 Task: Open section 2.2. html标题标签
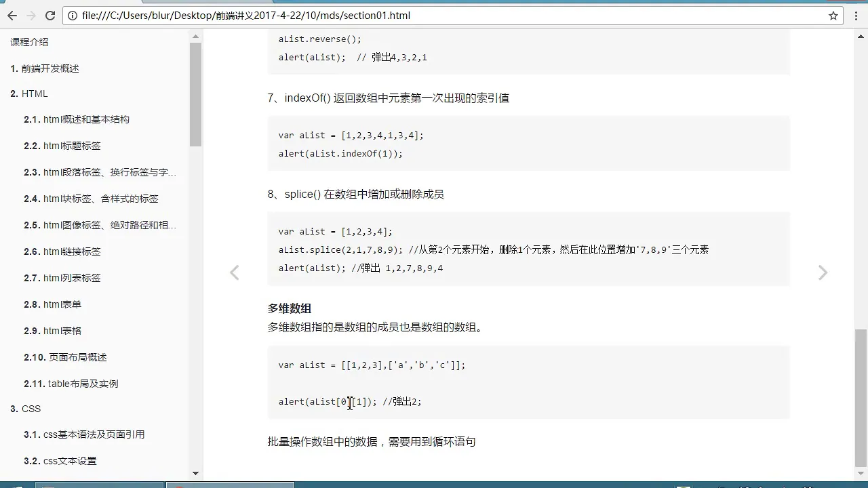pos(62,146)
